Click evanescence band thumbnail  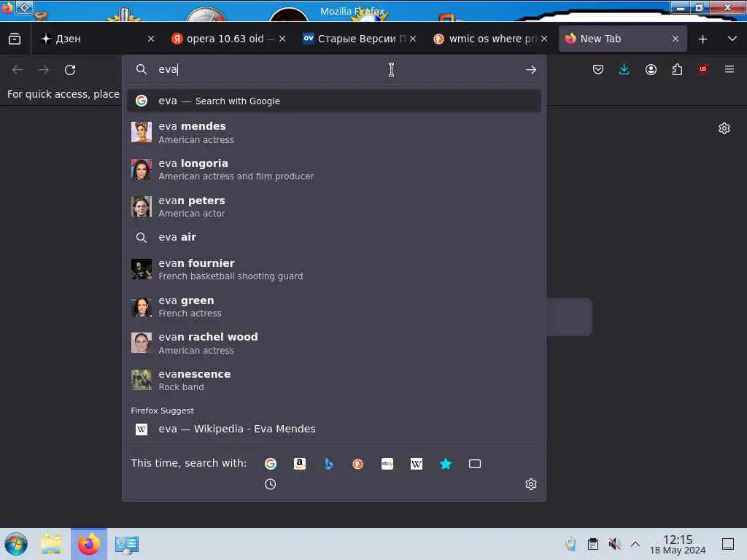(x=142, y=380)
